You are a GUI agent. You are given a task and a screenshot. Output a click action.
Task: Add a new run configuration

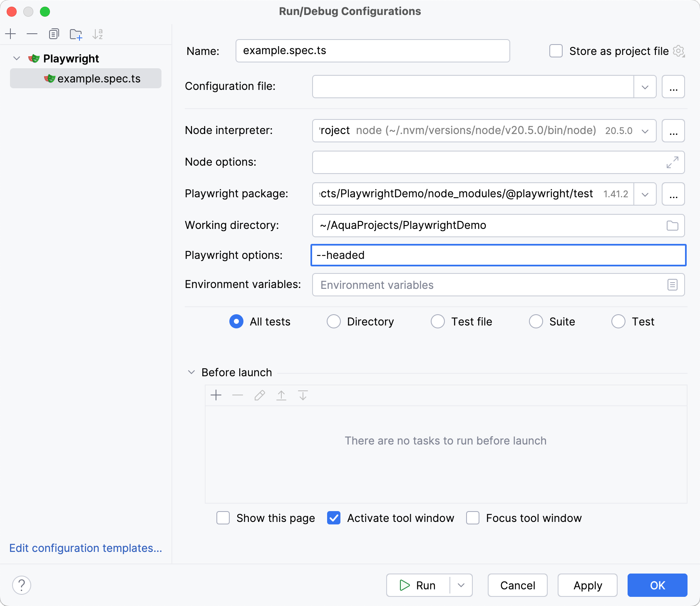(10, 34)
